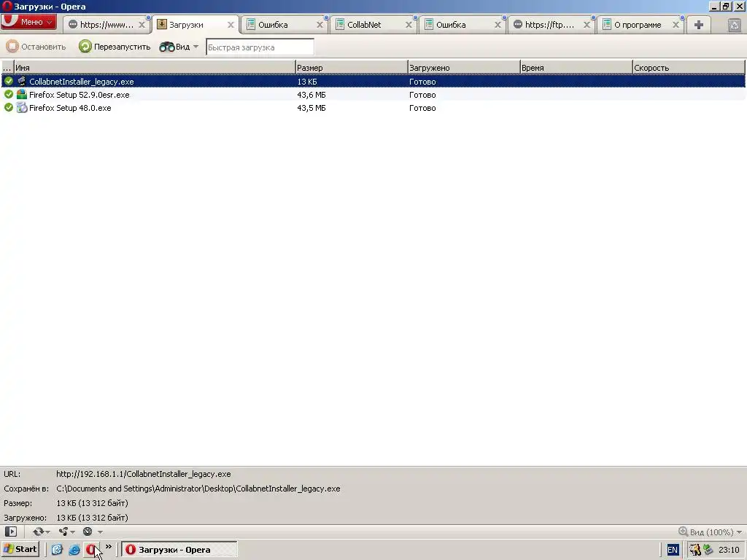
Task: Switch to the https://ftp... tab
Action: (x=551, y=25)
